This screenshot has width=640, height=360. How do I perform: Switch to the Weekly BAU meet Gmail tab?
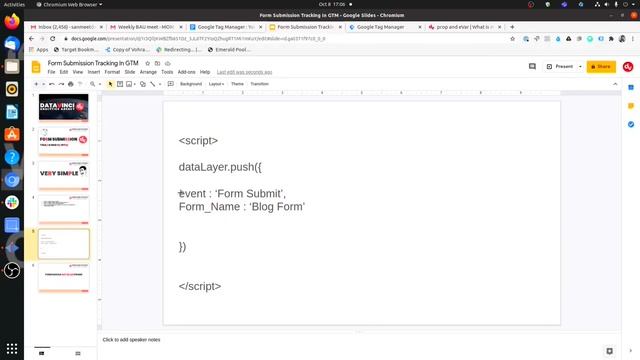pyautogui.click(x=145, y=27)
